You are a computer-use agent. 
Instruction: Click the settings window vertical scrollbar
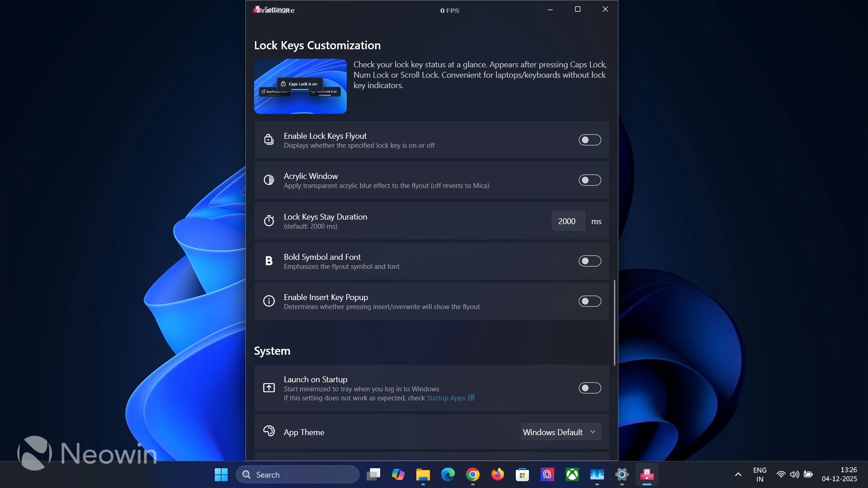coord(614,323)
